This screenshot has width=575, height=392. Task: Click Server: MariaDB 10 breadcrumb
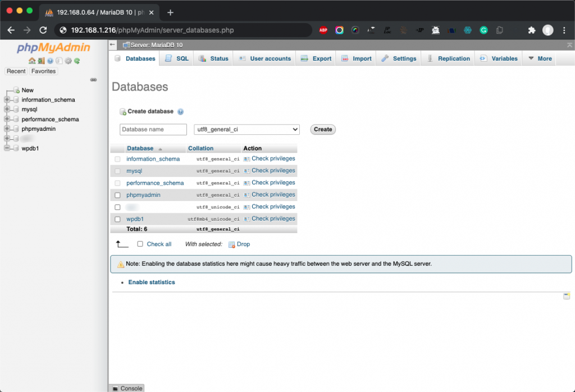[157, 45]
